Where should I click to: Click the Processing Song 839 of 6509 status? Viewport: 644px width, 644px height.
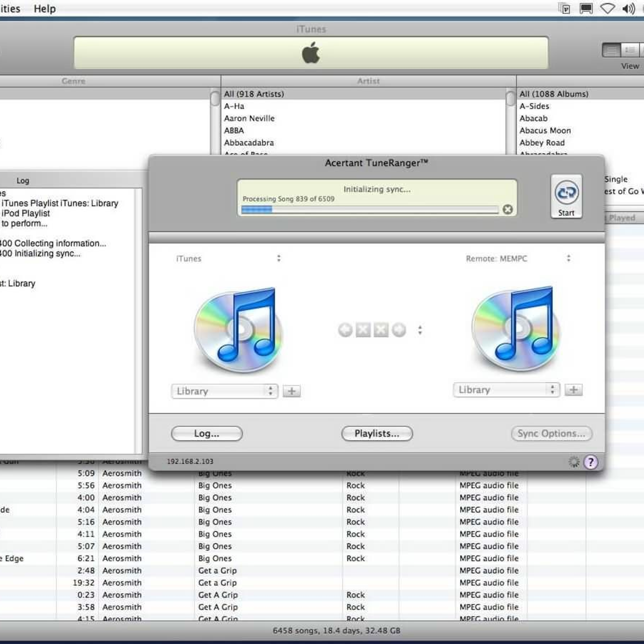point(288,199)
